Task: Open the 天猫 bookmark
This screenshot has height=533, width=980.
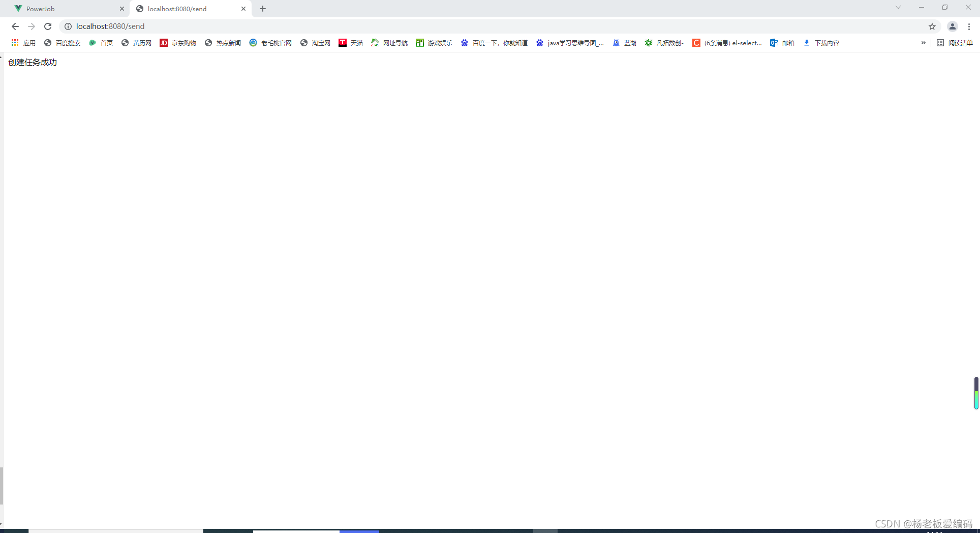Action: pyautogui.click(x=351, y=43)
